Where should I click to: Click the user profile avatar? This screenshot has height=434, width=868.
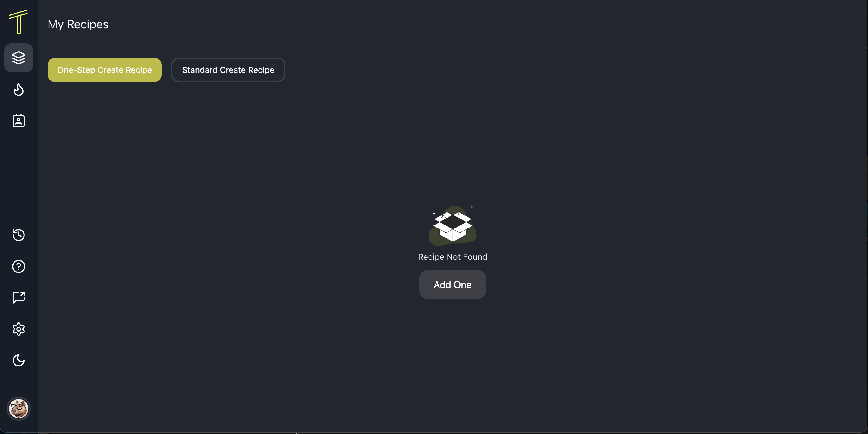point(18,409)
